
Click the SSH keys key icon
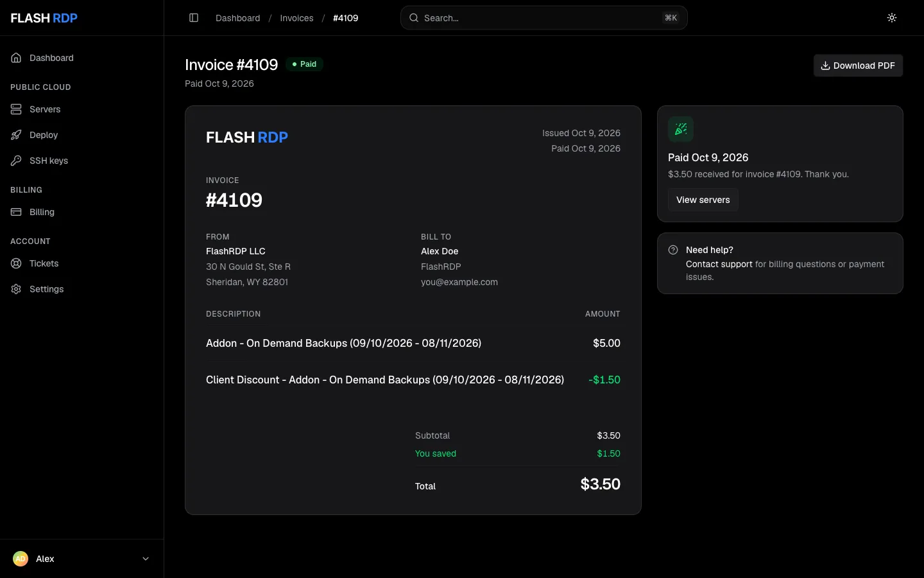coord(16,161)
